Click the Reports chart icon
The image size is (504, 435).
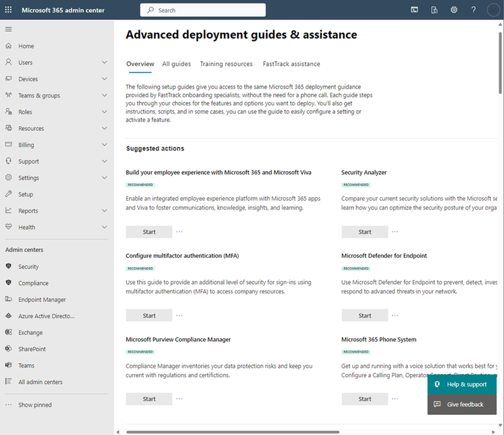[9, 211]
